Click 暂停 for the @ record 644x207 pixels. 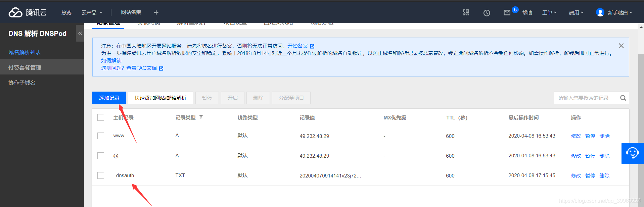coord(590,156)
